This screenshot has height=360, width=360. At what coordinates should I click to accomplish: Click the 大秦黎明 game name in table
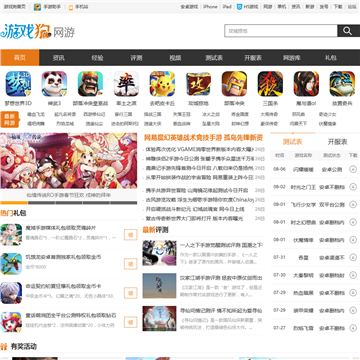tap(303, 275)
